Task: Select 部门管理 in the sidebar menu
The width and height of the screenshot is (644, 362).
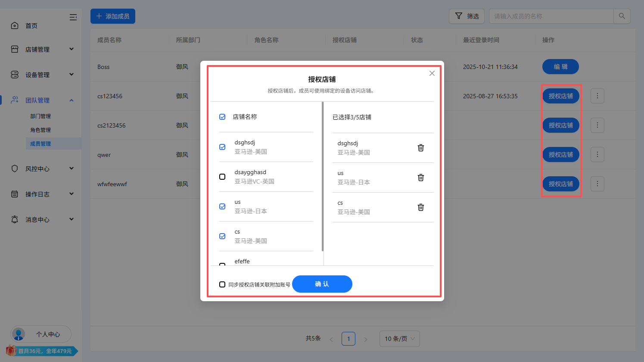Action: click(41, 116)
